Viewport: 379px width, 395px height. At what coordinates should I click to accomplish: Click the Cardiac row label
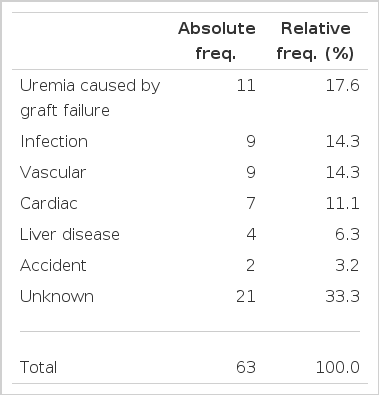49,203
